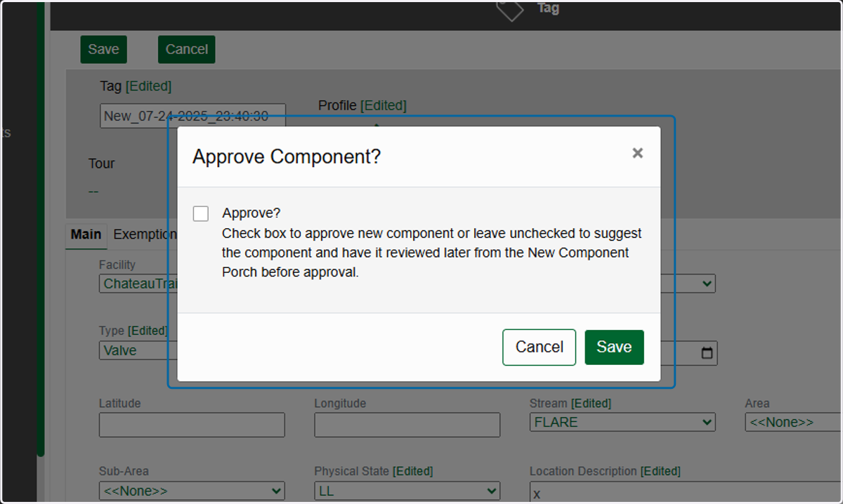Open the calendar date picker icon
This screenshot has height=504, width=843.
pyautogui.click(x=707, y=353)
